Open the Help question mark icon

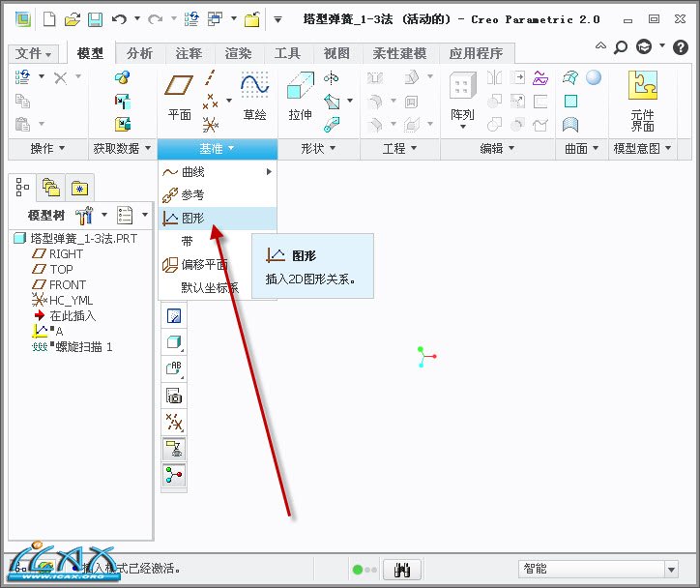pyautogui.click(x=681, y=46)
